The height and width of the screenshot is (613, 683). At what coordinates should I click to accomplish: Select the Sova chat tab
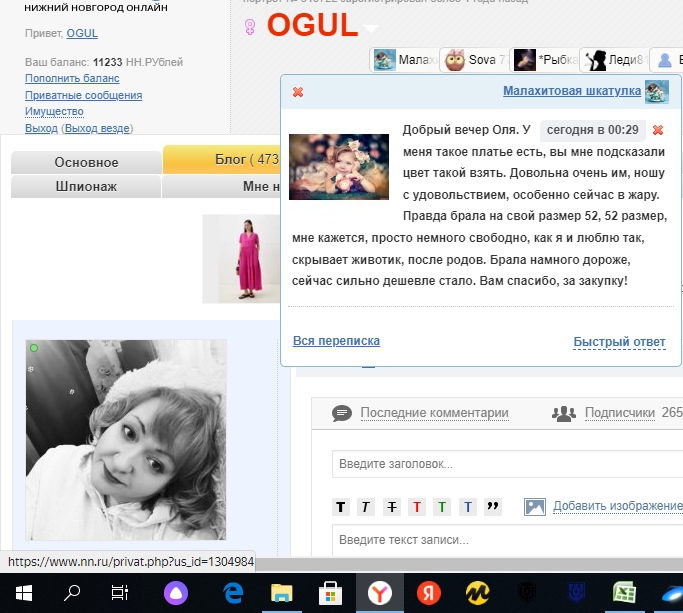coord(474,60)
